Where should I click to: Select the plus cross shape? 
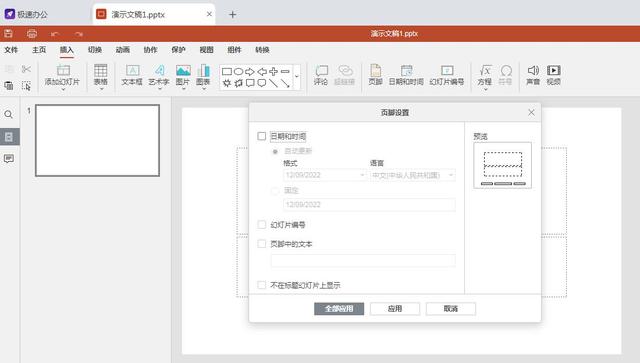click(273, 72)
